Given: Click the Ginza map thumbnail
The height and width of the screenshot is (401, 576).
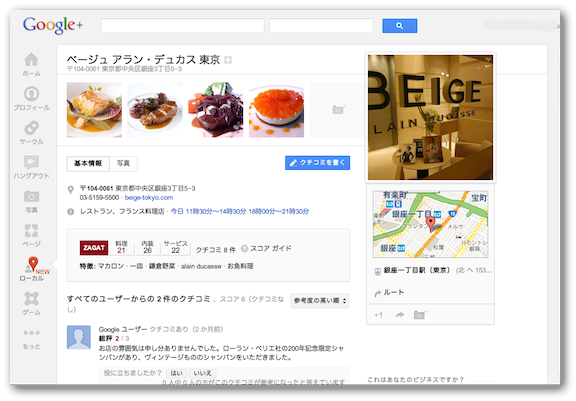Looking at the screenshot, I should coord(431,224).
